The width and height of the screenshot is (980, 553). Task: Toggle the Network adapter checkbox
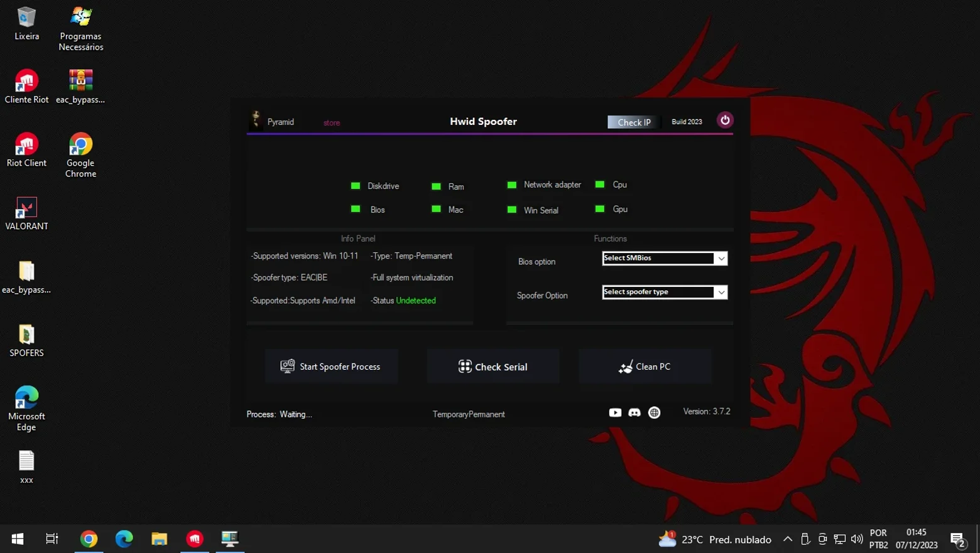click(x=512, y=185)
